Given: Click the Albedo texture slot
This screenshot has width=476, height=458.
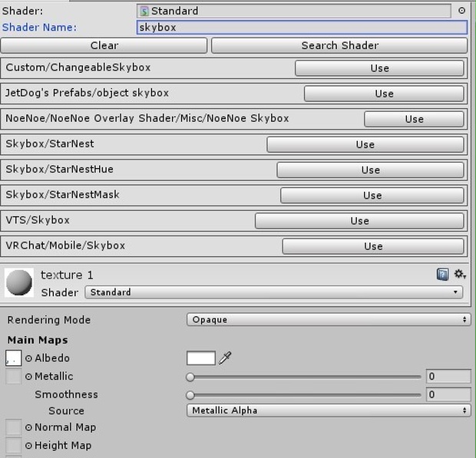Looking at the screenshot, I should click(x=13, y=358).
